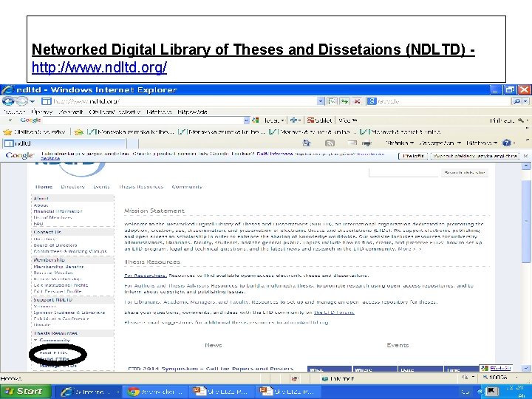The height and width of the screenshot is (399, 532).
Task: Click the page scrollbar up arrow
Action: point(525,166)
